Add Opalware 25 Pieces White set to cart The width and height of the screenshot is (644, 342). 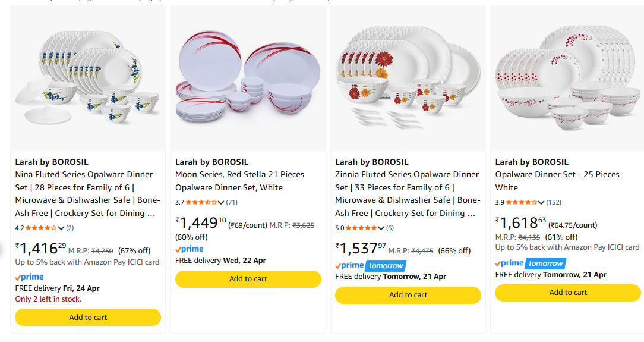pyautogui.click(x=568, y=293)
